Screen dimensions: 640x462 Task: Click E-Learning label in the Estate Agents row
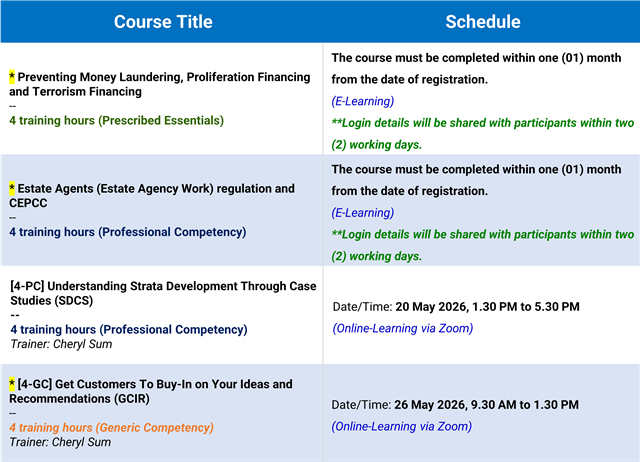coord(362,212)
